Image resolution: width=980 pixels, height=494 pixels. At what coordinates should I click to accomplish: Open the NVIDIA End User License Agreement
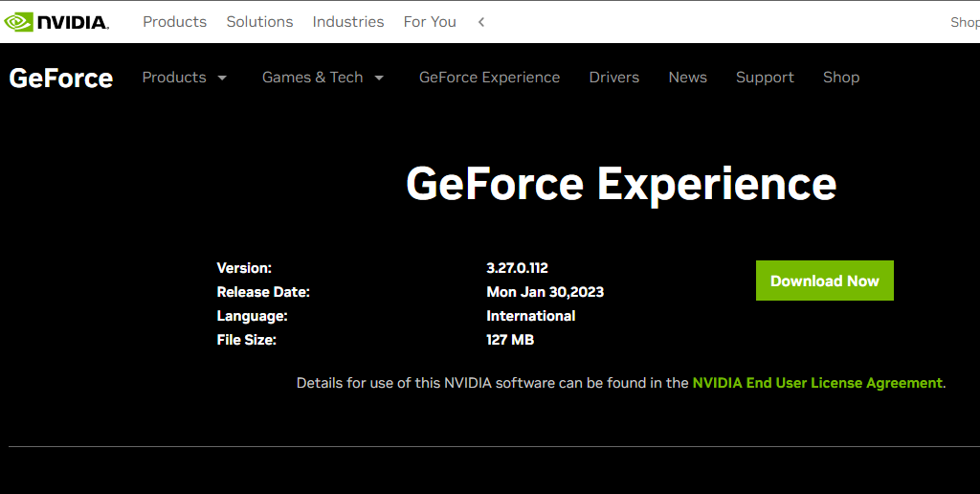click(817, 383)
